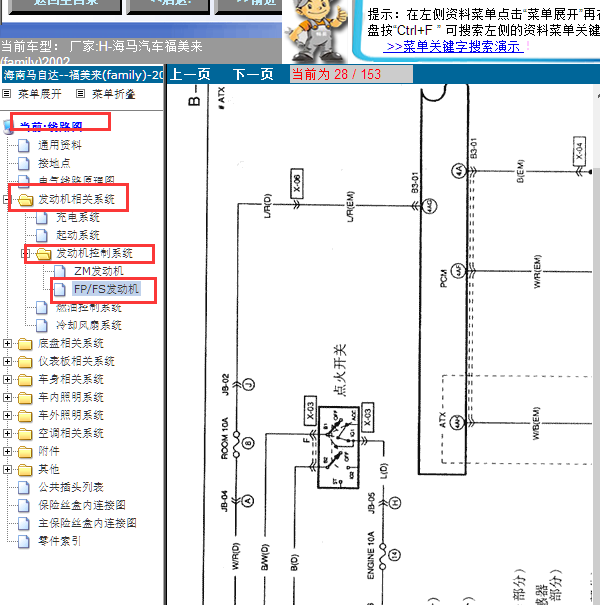This screenshot has height=605, width=600.
Task: Open the 接地点 tree item
Action: tap(54, 163)
